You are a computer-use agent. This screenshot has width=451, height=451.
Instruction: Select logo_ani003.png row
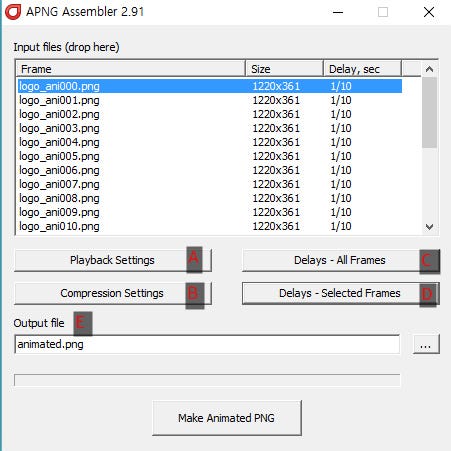210,128
